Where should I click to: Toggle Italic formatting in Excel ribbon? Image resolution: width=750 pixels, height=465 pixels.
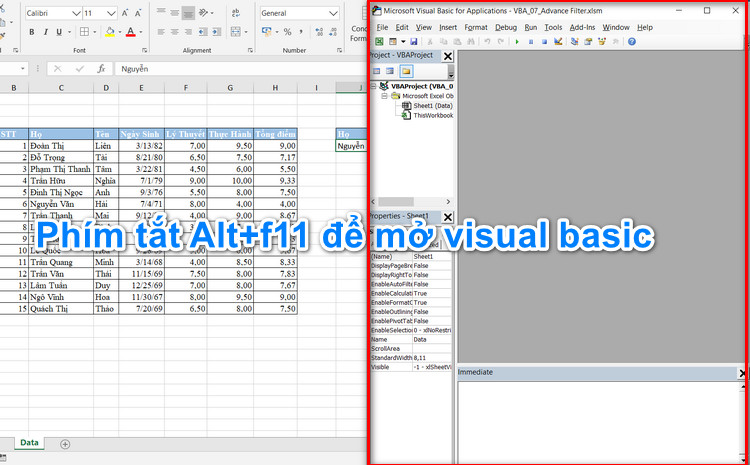(x=45, y=32)
